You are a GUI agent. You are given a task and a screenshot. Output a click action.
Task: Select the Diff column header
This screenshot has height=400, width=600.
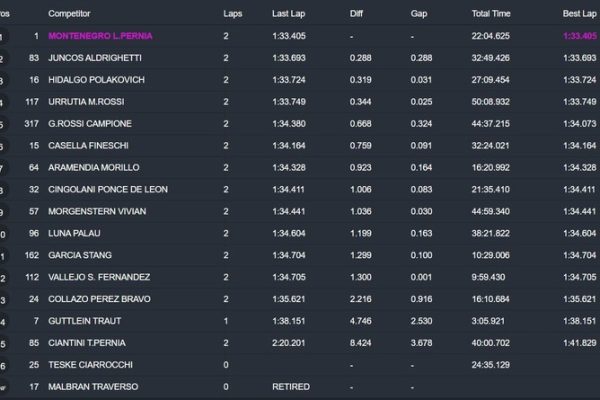tap(358, 15)
